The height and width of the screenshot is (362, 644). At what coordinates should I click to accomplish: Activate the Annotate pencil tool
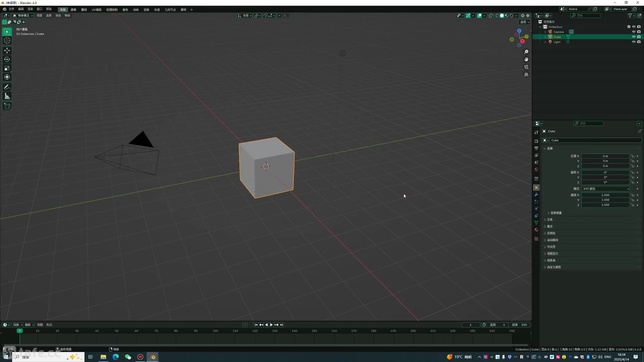7,87
